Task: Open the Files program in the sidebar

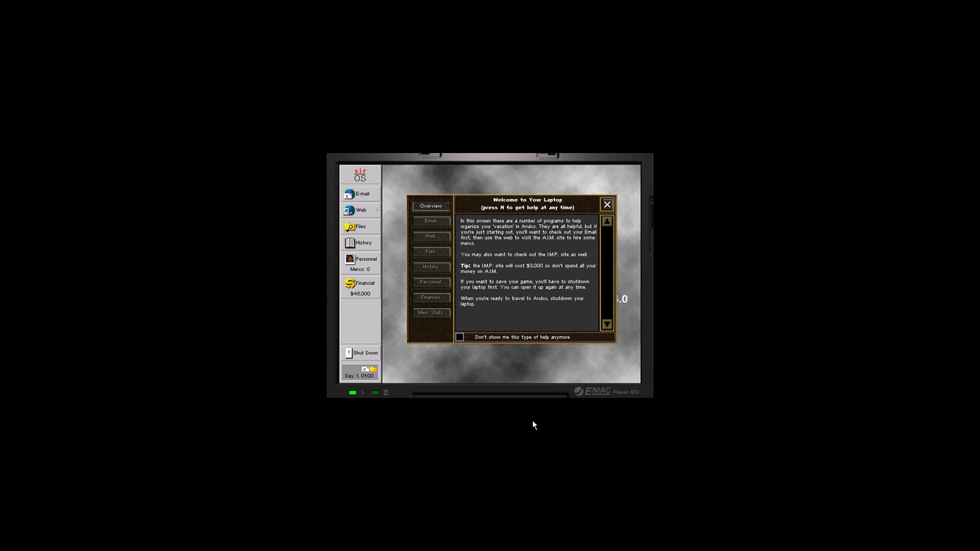Action: pyautogui.click(x=360, y=227)
